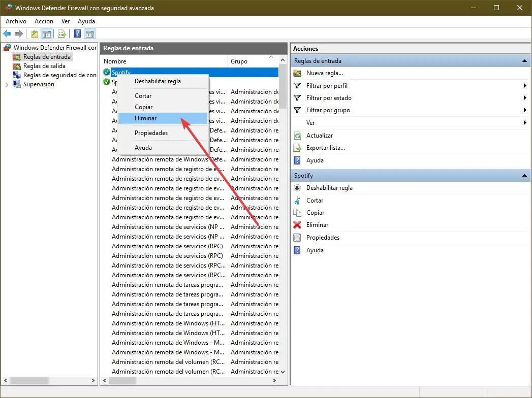Toggle the show/hide action pane toolbar button
This screenshot has height=398, width=532.
click(90, 34)
